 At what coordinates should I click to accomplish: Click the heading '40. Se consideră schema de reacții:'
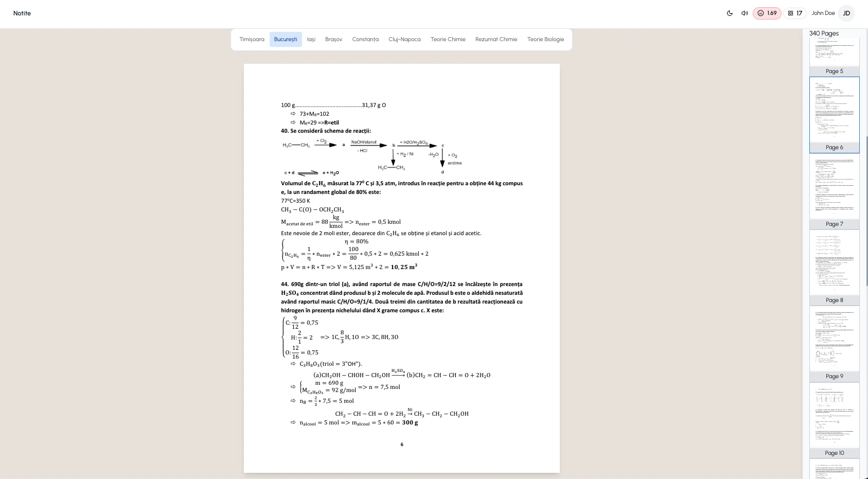click(326, 131)
